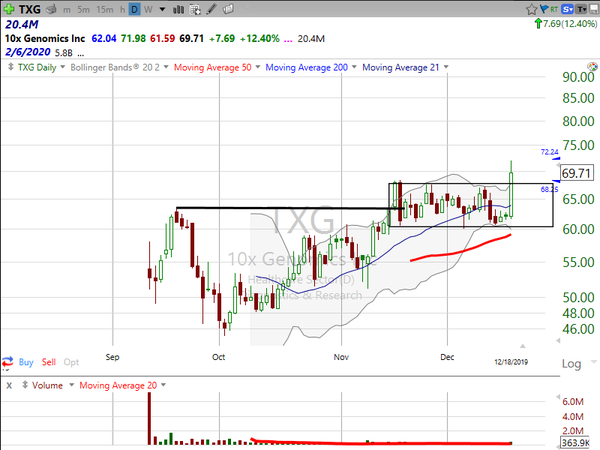Open the more timeframes dropdown arrow

[x=162, y=9]
